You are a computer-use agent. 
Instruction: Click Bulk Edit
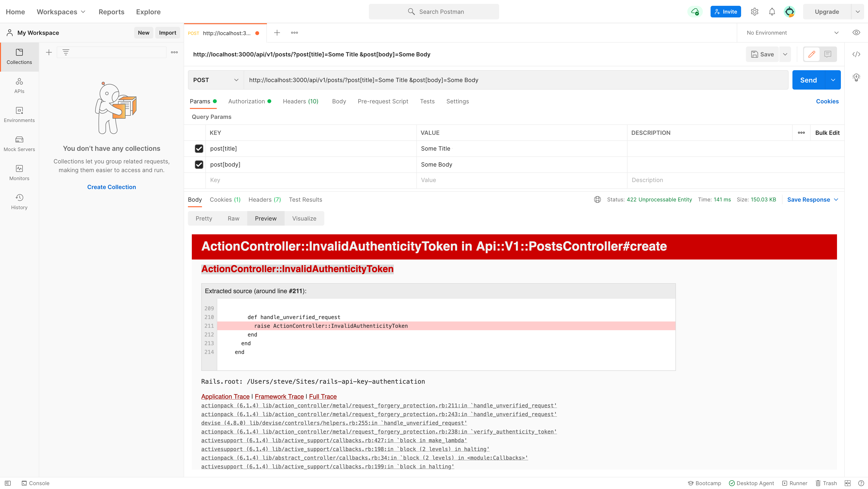pyautogui.click(x=827, y=133)
